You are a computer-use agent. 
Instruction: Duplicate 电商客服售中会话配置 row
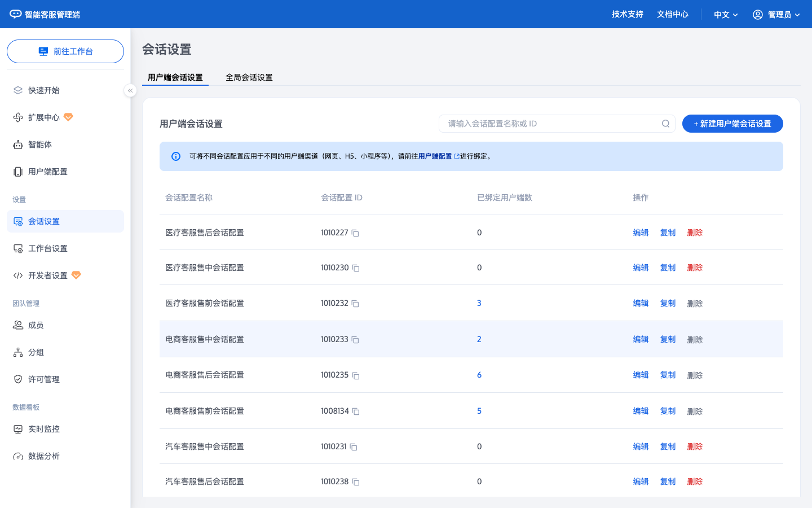(x=668, y=339)
